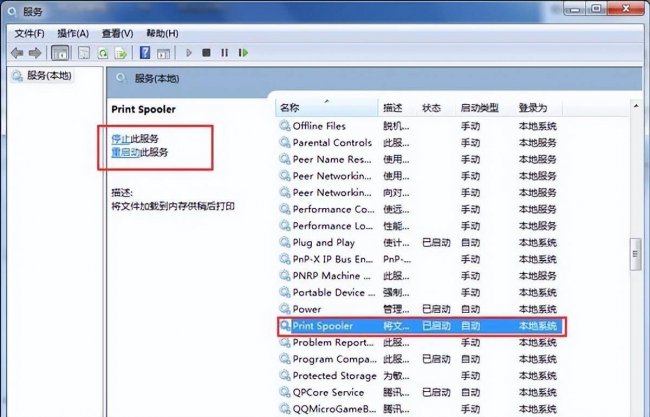This screenshot has height=417, width=650.
Task: Click the 停止 this service link
Action: (121, 139)
